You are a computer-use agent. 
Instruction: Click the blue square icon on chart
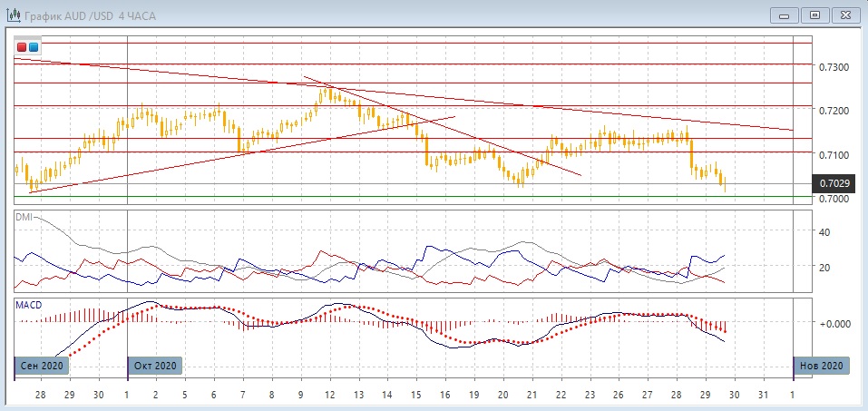click(x=34, y=47)
